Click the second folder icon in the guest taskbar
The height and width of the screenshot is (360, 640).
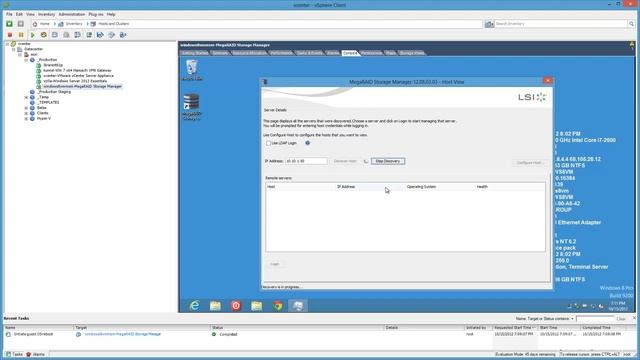pyautogui.click(x=257, y=306)
